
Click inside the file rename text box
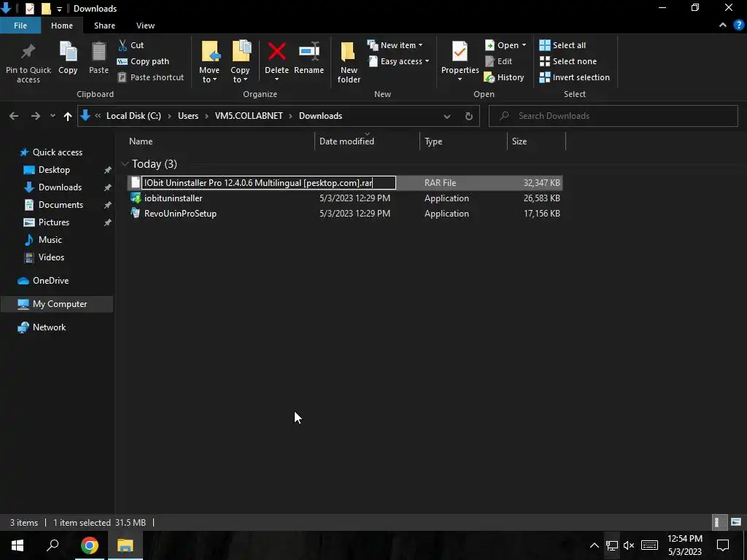268,183
